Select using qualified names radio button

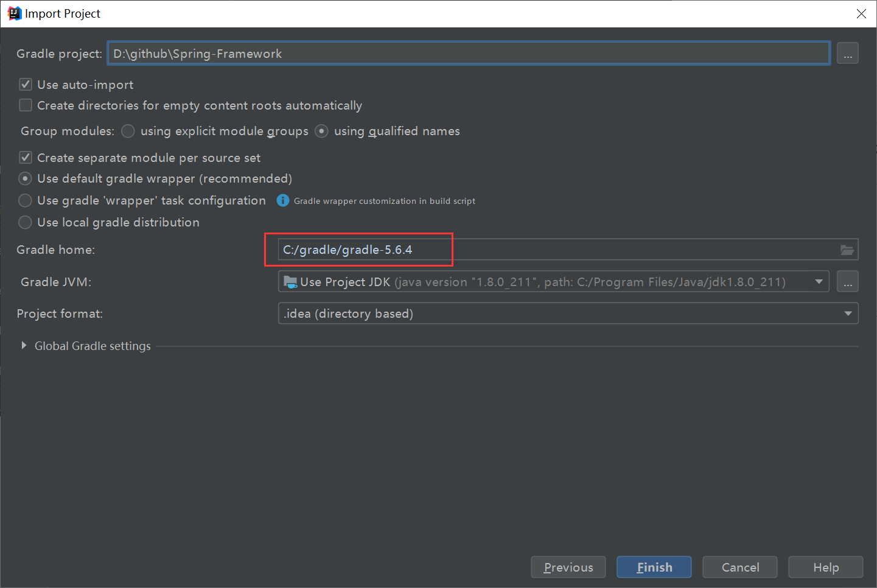pyautogui.click(x=321, y=131)
